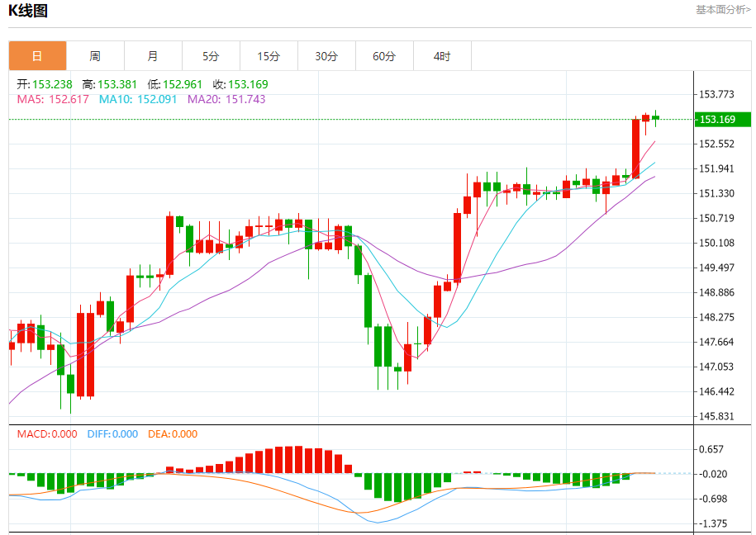Click the 148.275 price axis label
Screen dimensions: 756x535
[x=716, y=317]
